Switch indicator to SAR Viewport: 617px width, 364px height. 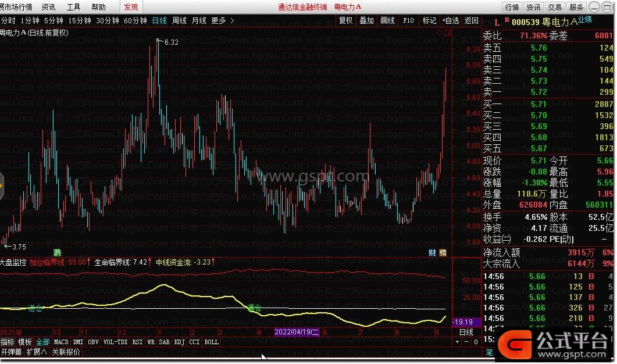165,342
